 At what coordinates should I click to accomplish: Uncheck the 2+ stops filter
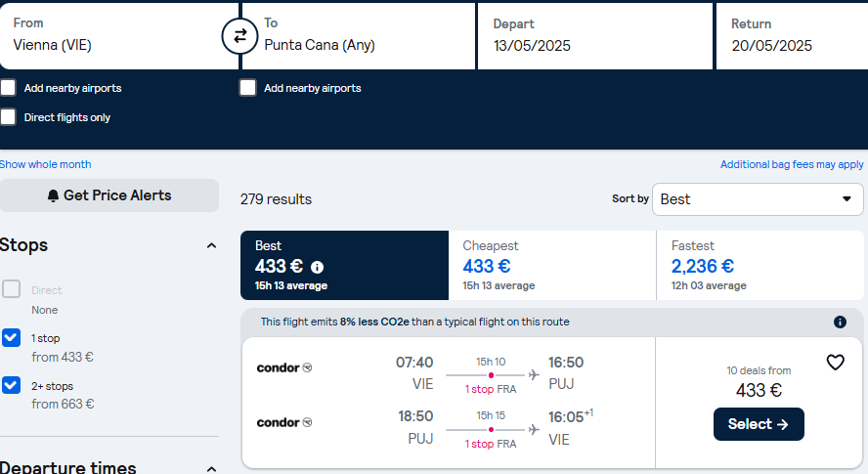point(11,385)
